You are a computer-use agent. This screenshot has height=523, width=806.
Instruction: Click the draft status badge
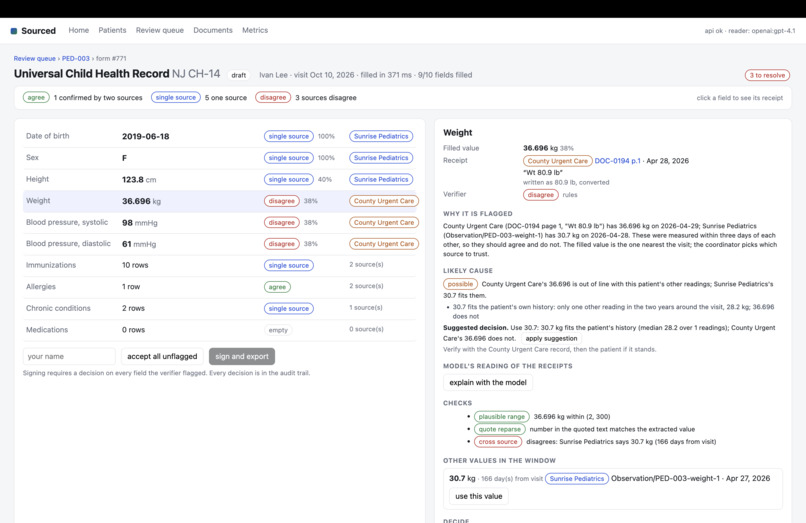click(x=239, y=75)
